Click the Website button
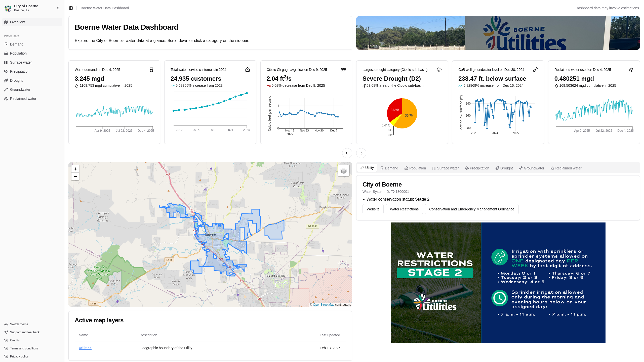Viewport: 644px width, 362px height. [x=373, y=209]
